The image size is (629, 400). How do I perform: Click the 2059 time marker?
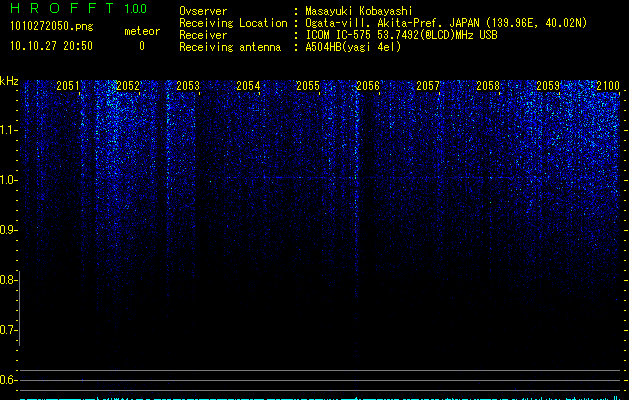tap(548, 86)
